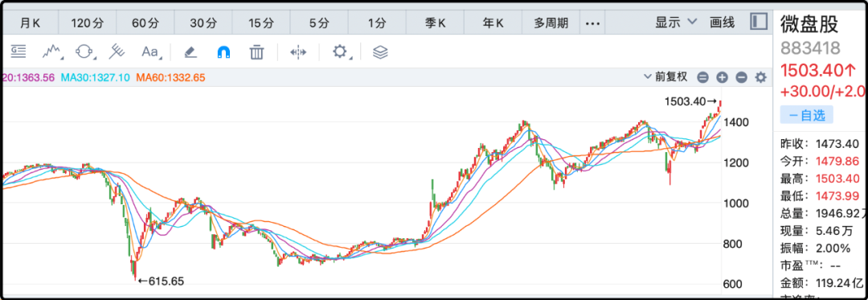The height and width of the screenshot is (300, 868).
Task: Switch to the 60分 period tab
Action: 145,23
